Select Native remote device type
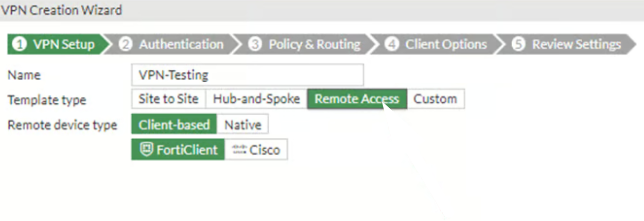644x221 pixels. point(242,125)
